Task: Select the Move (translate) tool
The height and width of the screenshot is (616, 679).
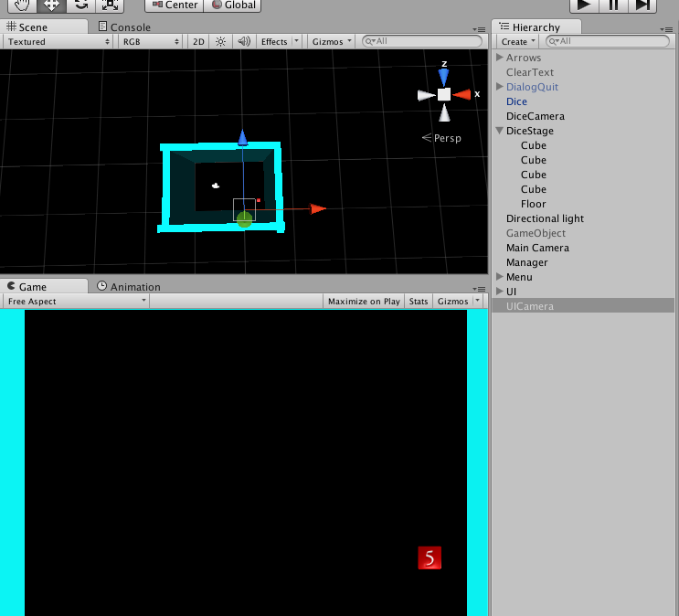Action: tap(51, 5)
